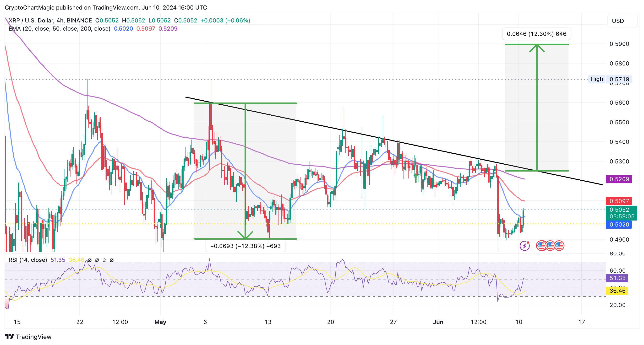Image resolution: width=644 pixels, height=345 pixels.
Task: Click the 60.00 RSI axis label
Action: (617, 270)
